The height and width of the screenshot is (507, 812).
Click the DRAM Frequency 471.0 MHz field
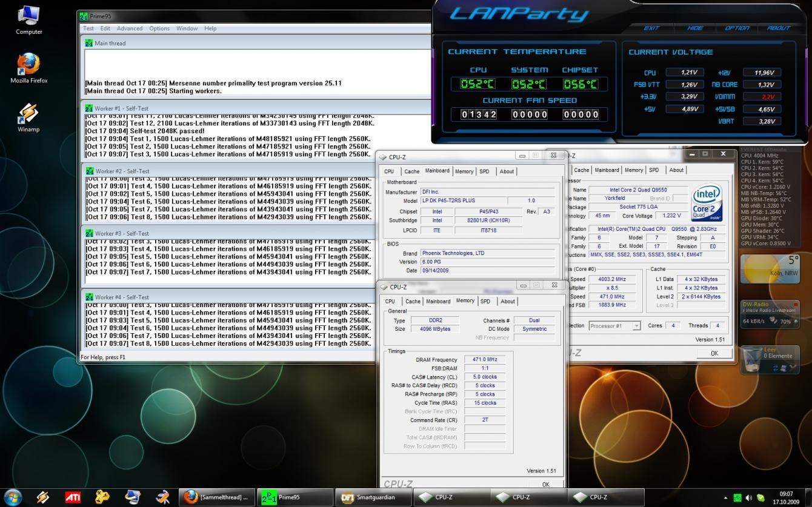485,359
